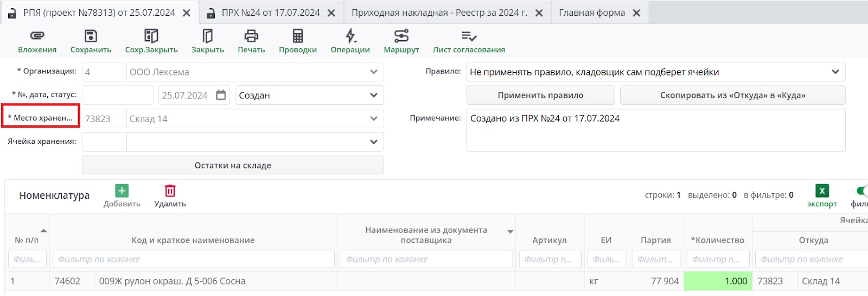Image resolution: width=868 pixels, height=296 pixels.
Task: Open the status dropdown showing Создан
Action: click(374, 95)
